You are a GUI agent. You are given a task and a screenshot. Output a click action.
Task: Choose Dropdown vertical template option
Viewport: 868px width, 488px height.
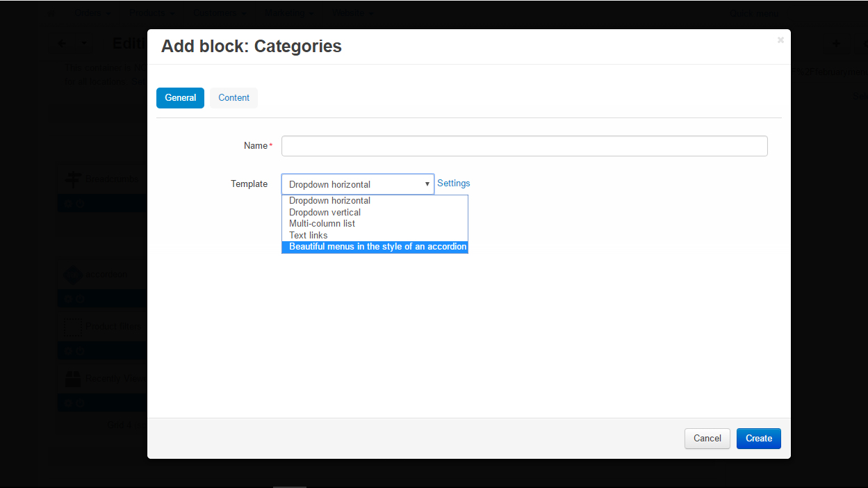325,212
